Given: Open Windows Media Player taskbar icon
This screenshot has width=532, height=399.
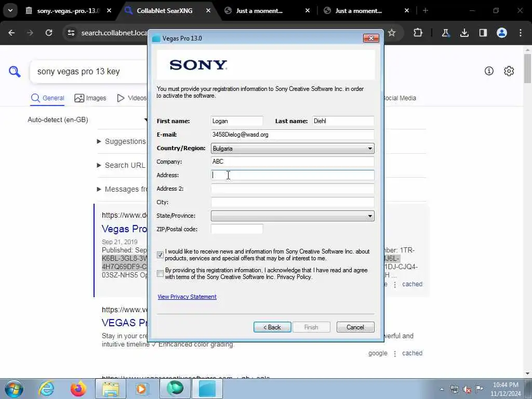Looking at the screenshot, I should [141, 389].
